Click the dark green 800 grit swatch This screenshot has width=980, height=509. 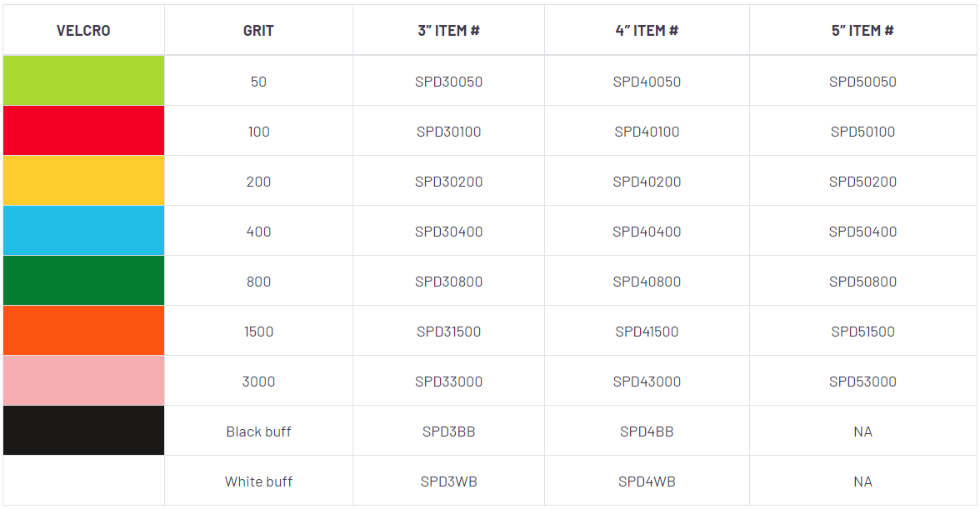(83, 281)
